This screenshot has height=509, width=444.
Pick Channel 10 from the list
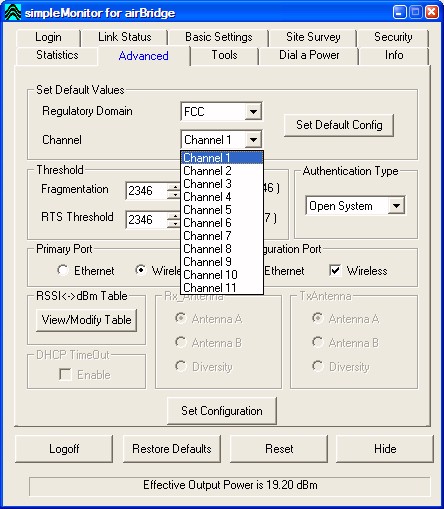(222, 275)
